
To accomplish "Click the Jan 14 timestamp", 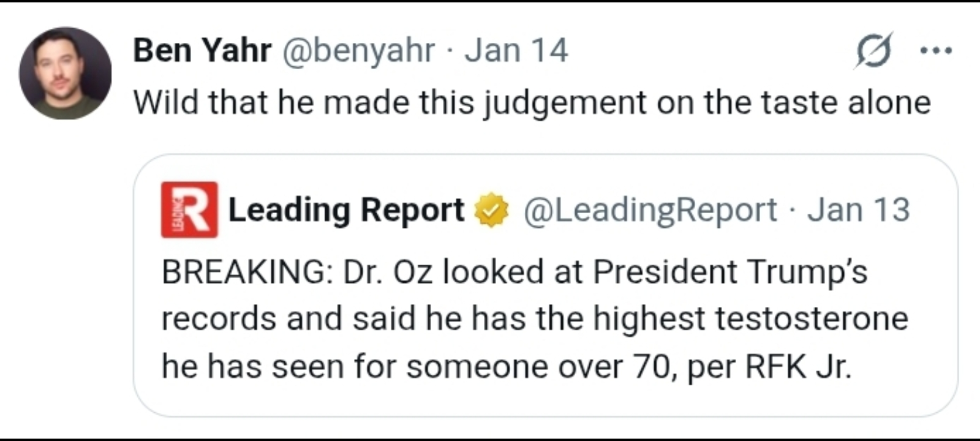I will coord(516,50).
